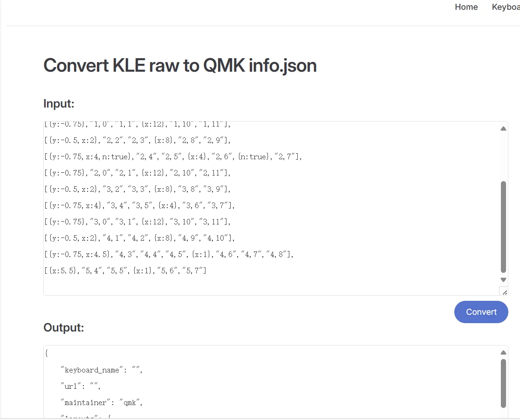Open the Keyboard navigation menu item
This screenshot has width=520, height=420.
click(506, 7)
